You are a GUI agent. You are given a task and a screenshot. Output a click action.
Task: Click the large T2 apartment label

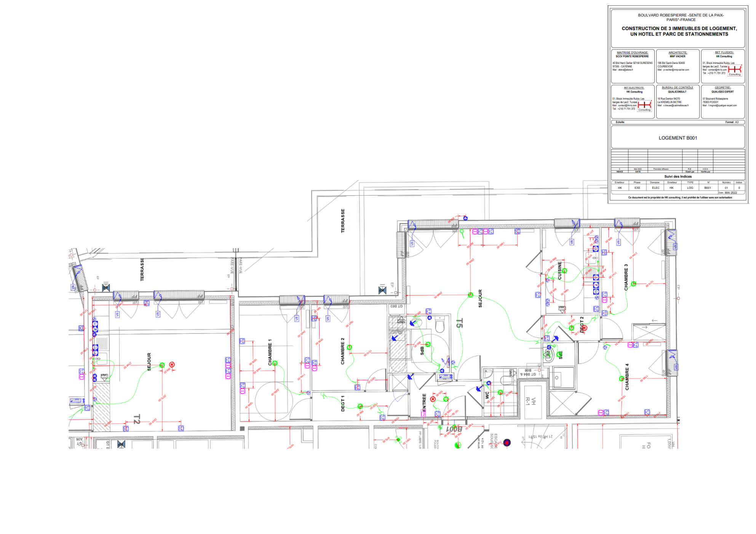[x=136, y=419]
